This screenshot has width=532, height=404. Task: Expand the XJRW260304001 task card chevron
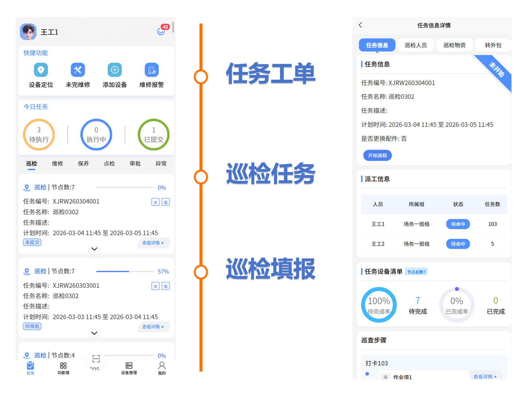pyautogui.click(x=94, y=249)
